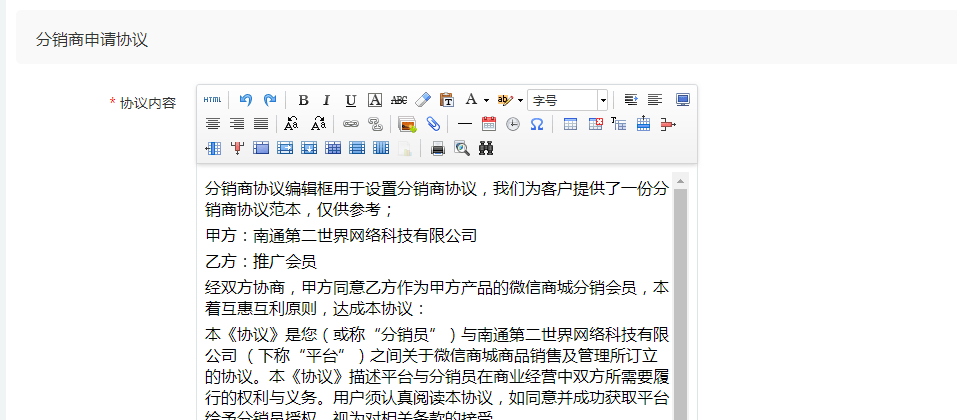Screen dimensions: 957x420
Task: Insert the current date with calendar icon
Action: click(x=489, y=125)
